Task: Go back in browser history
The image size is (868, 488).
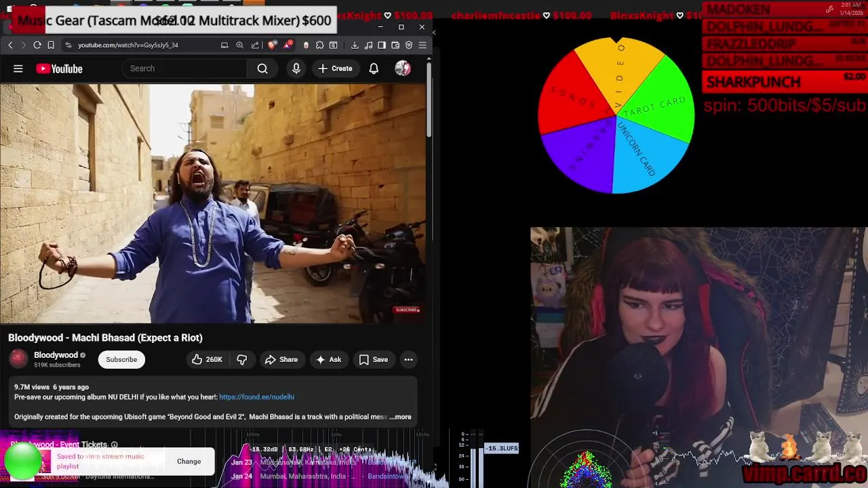Action: [10, 45]
